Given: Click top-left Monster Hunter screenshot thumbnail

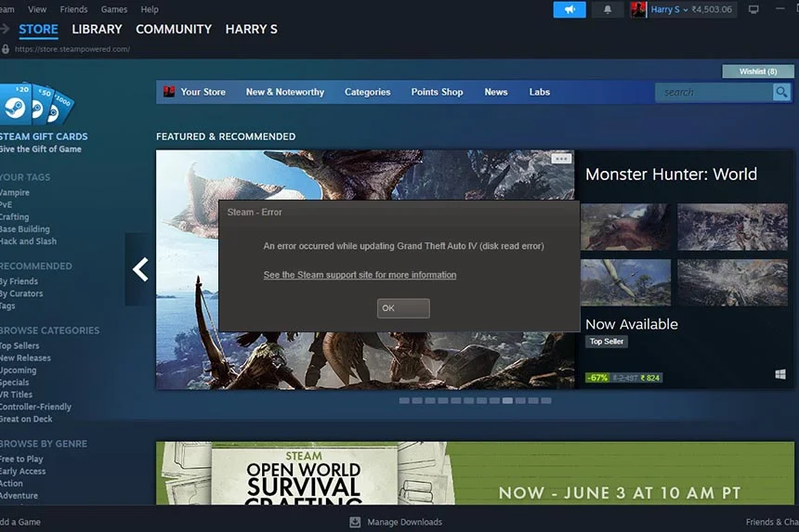Looking at the screenshot, I should click(x=626, y=227).
